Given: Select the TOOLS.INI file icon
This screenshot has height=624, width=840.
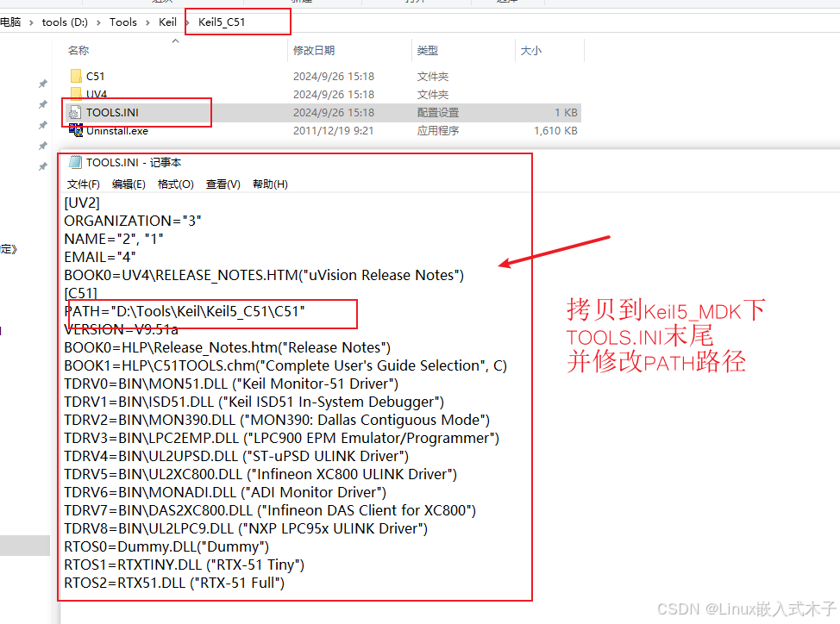Looking at the screenshot, I should pyautogui.click(x=76, y=113).
